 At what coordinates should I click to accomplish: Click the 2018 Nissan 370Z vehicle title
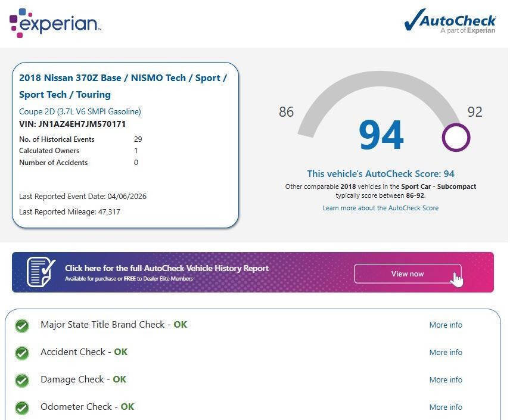[123, 86]
